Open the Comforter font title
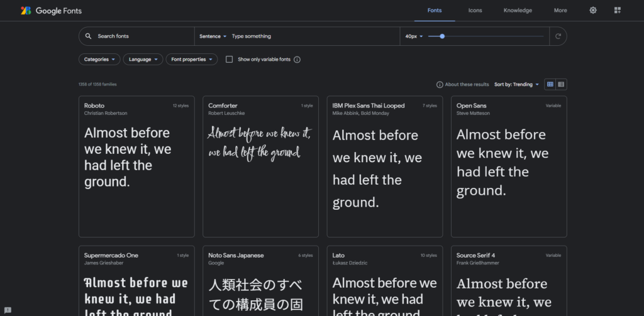 223,106
